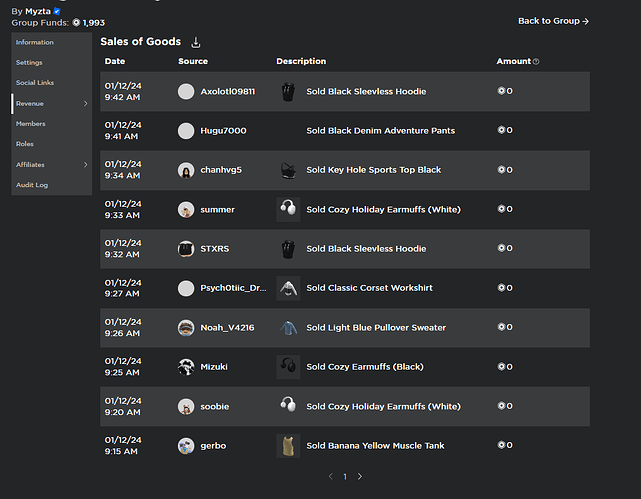This screenshot has height=499, width=641.
Task: Go to the next page arrow
Action: tap(360, 477)
